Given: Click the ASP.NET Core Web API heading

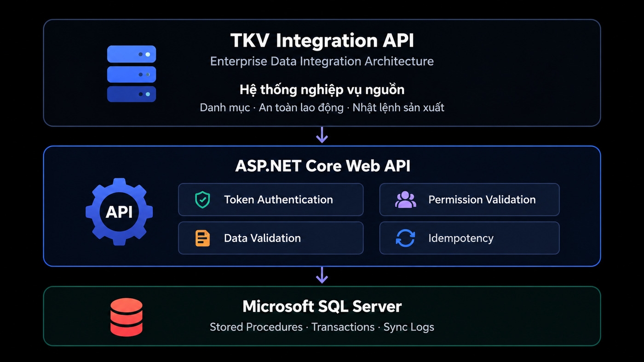Looking at the screenshot, I should 322,166.
